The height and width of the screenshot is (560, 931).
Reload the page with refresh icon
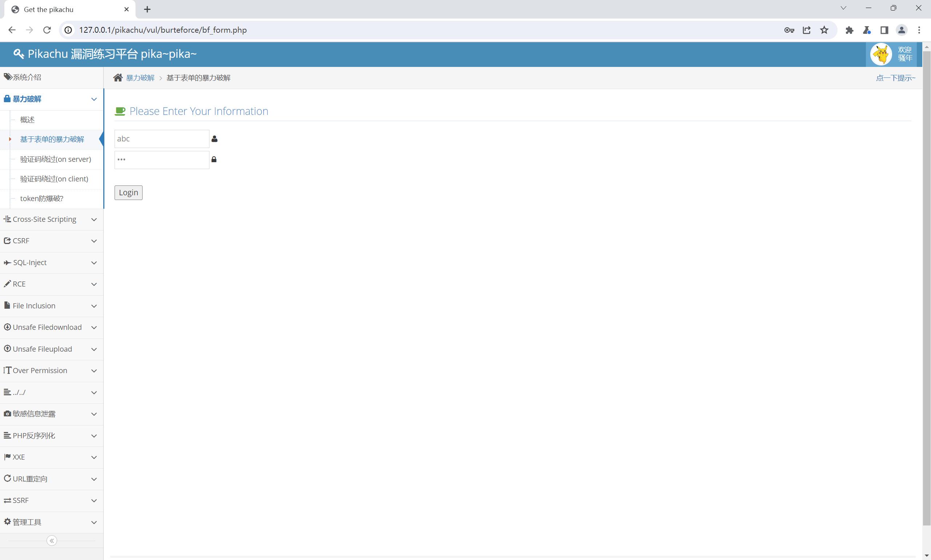coord(47,30)
